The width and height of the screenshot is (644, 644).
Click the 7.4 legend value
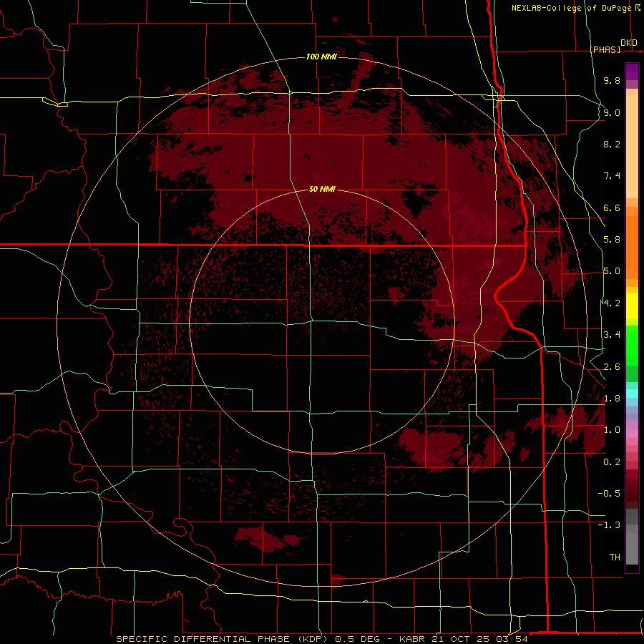[x=612, y=176]
